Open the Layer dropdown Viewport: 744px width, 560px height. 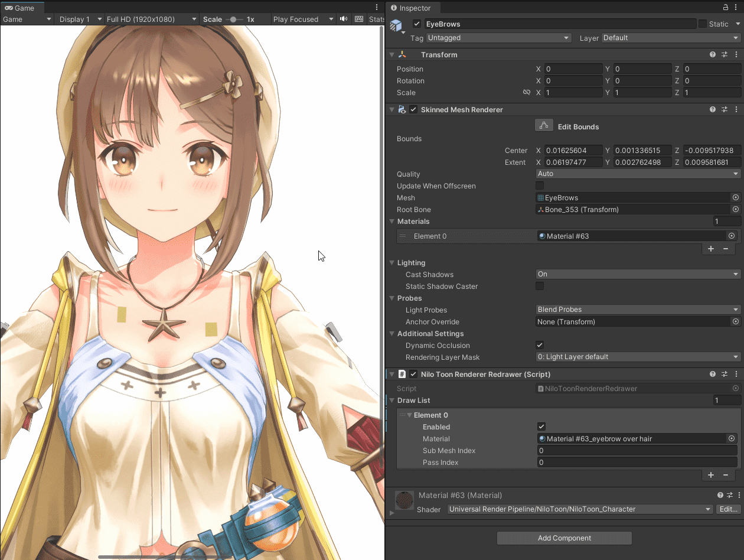(x=671, y=38)
